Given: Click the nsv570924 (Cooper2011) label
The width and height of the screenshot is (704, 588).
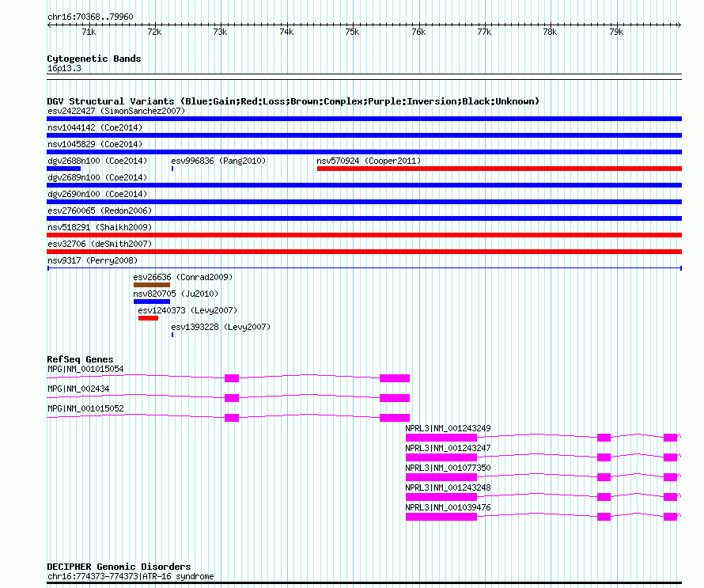Looking at the screenshot, I should (x=369, y=161).
